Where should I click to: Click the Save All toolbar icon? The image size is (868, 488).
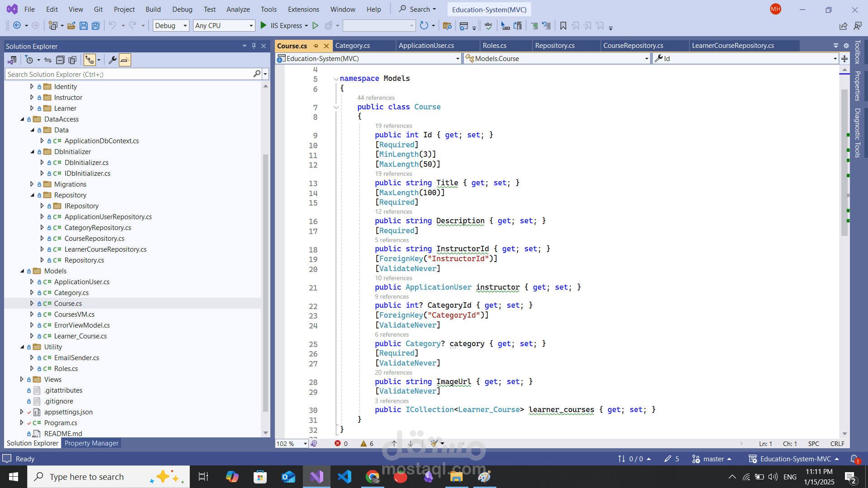tap(95, 26)
